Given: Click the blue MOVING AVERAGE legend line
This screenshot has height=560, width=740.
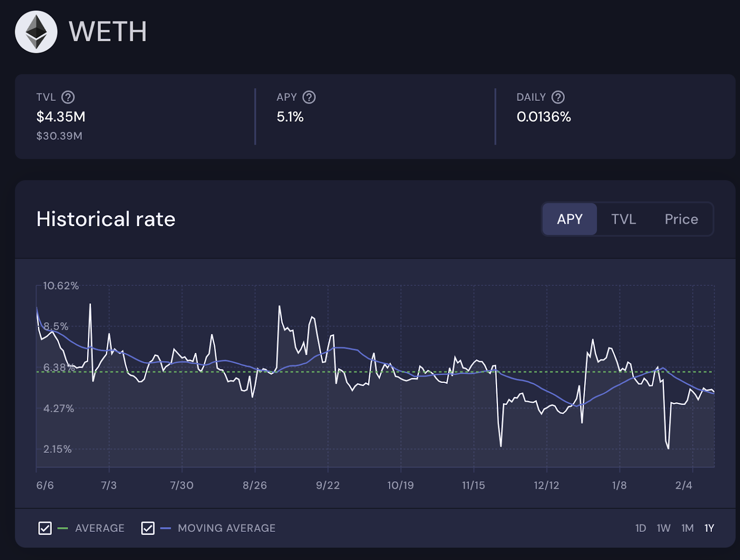Looking at the screenshot, I should point(166,528).
